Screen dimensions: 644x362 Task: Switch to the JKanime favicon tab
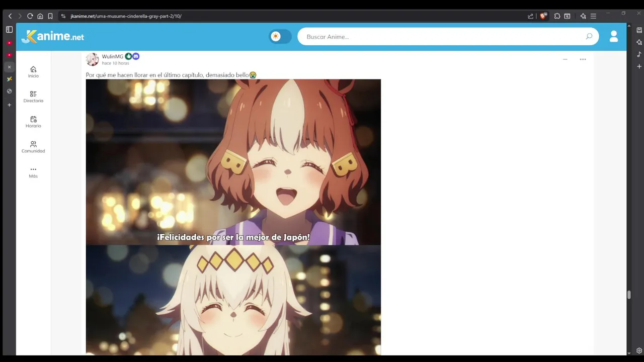[x=9, y=79]
